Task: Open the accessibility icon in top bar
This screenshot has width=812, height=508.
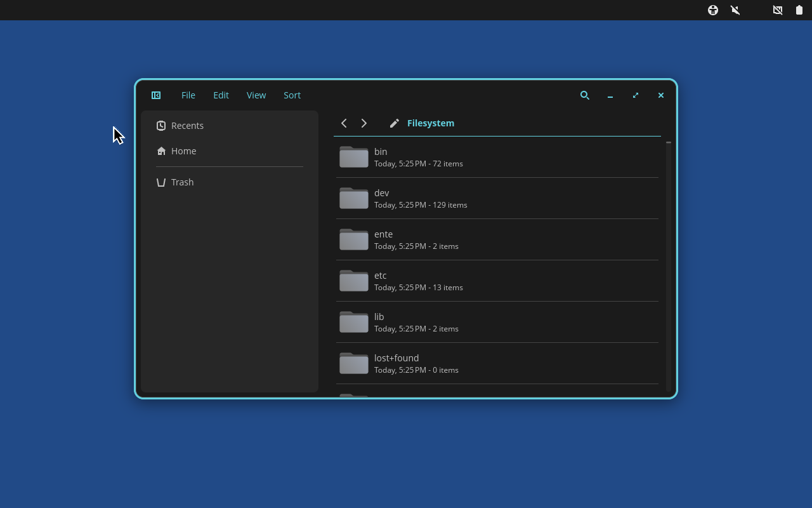Action: [x=713, y=10]
